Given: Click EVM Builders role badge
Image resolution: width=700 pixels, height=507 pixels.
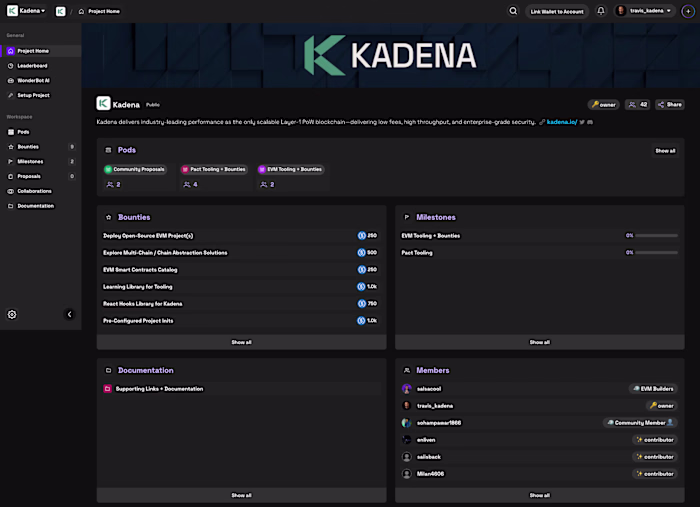Looking at the screenshot, I should (x=653, y=389).
